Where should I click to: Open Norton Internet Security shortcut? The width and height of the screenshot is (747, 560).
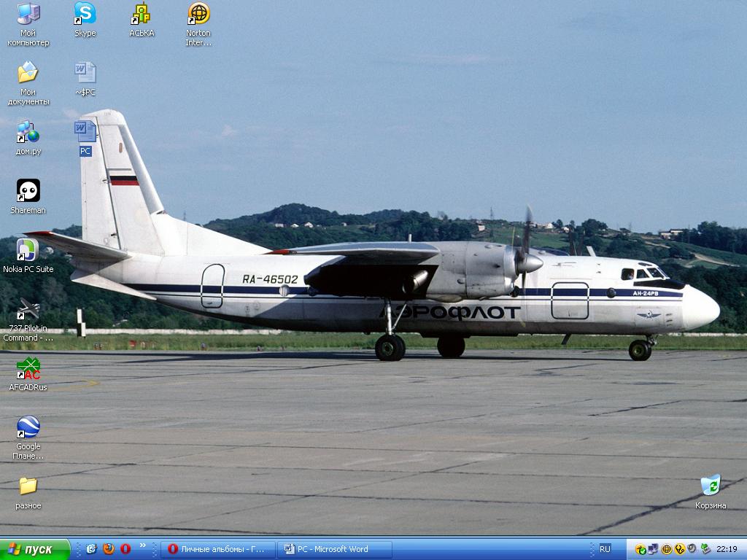(198, 24)
